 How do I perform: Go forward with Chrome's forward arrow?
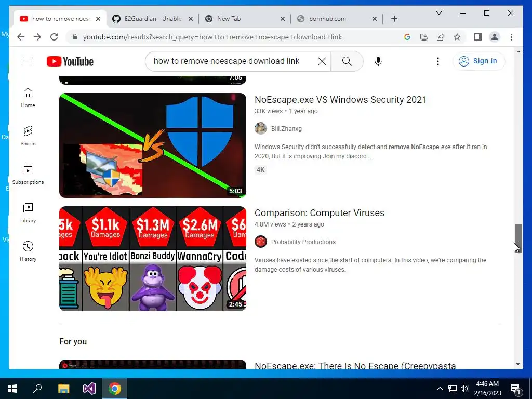pos(37,37)
